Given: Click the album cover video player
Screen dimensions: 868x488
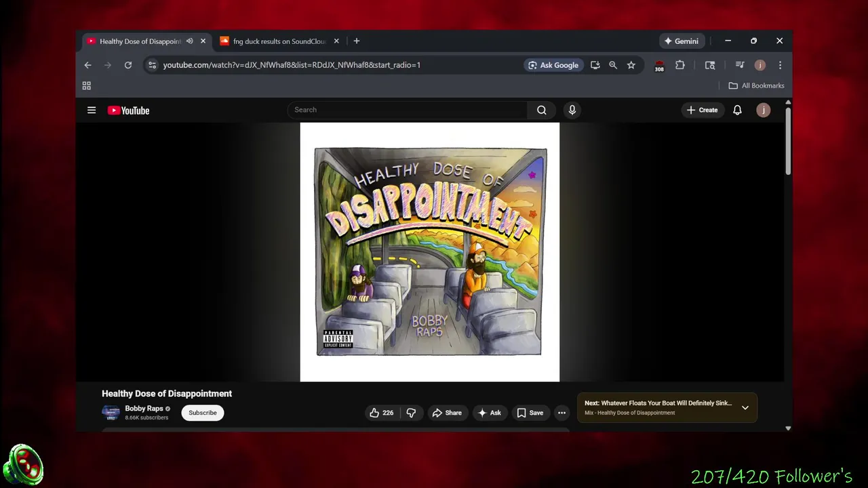Looking at the screenshot, I should coord(430,251).
